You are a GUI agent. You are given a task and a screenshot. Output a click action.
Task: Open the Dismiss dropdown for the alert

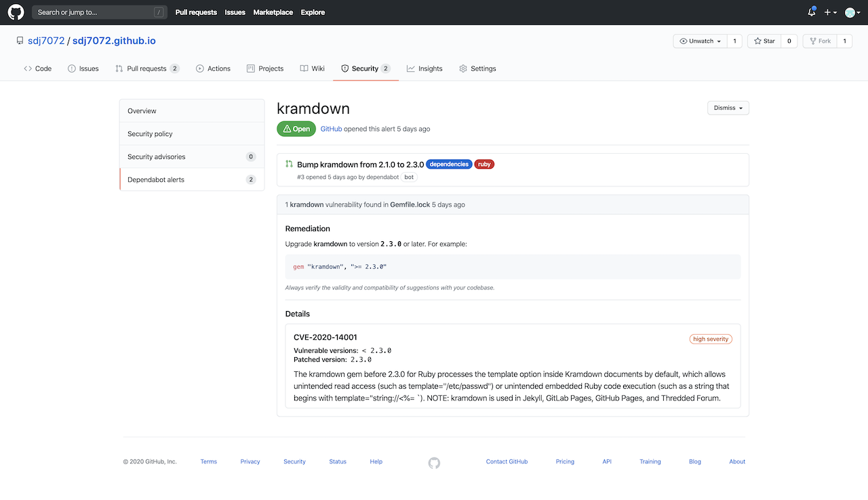click(x=728, y=108)
